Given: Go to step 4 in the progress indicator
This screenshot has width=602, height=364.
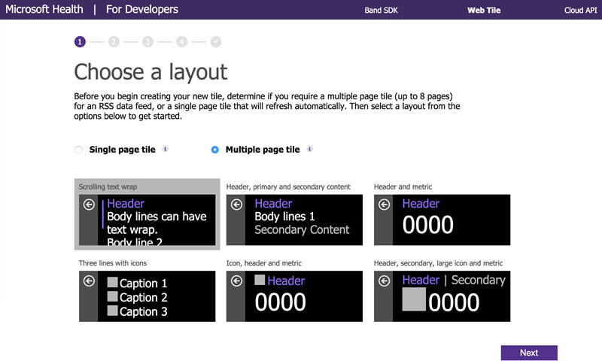Looking at the screenshot, I should pos(182,41).
